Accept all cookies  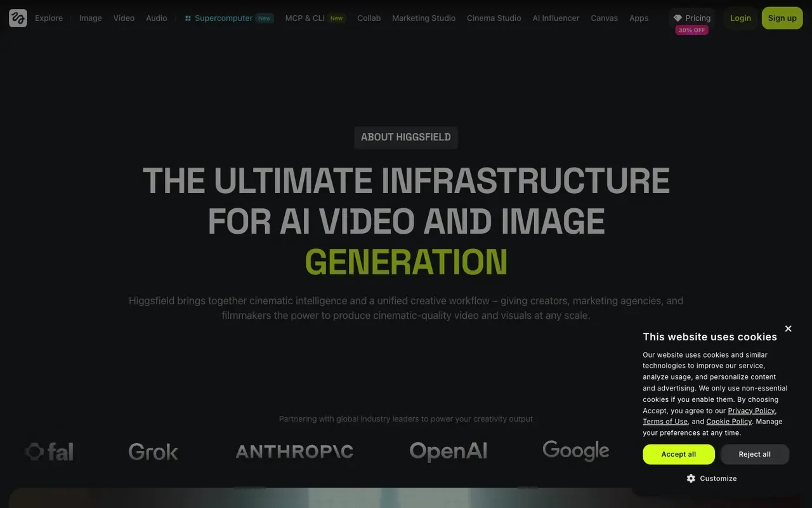click(x=679, y=454)
